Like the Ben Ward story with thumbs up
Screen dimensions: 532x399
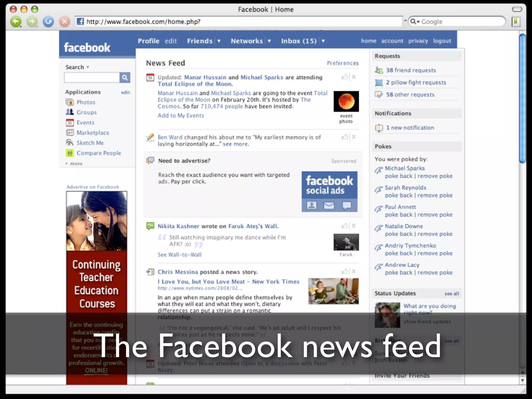coord(345,137)
